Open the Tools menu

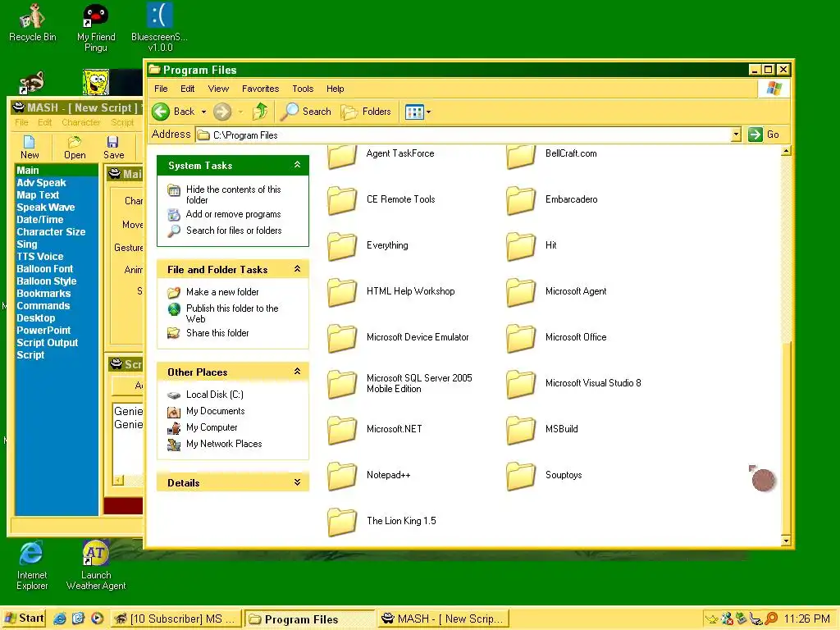[303, 89]
